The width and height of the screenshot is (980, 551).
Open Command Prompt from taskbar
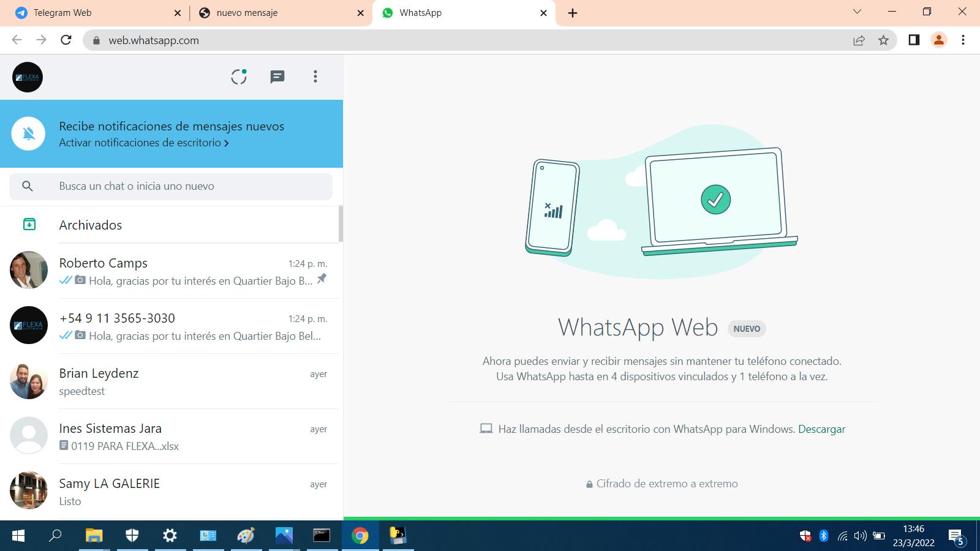pyautogui.click(x=322, y=536)
